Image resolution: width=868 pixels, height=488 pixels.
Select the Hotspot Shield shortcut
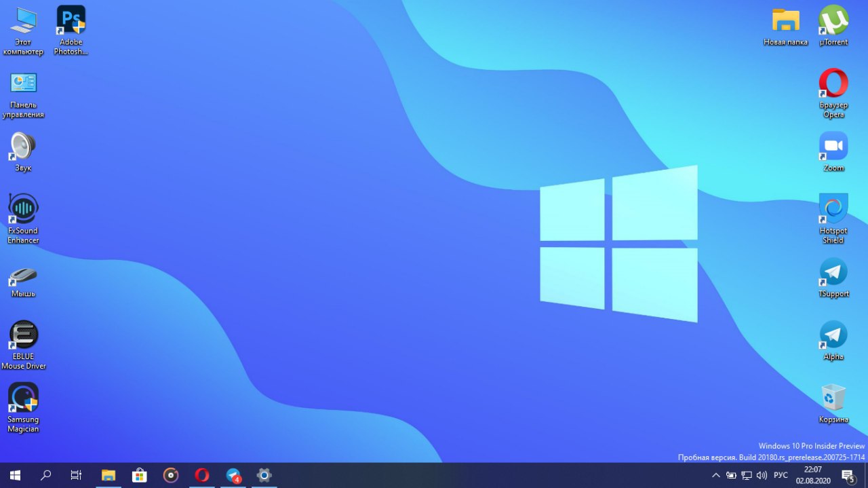[x=833, y=219]
